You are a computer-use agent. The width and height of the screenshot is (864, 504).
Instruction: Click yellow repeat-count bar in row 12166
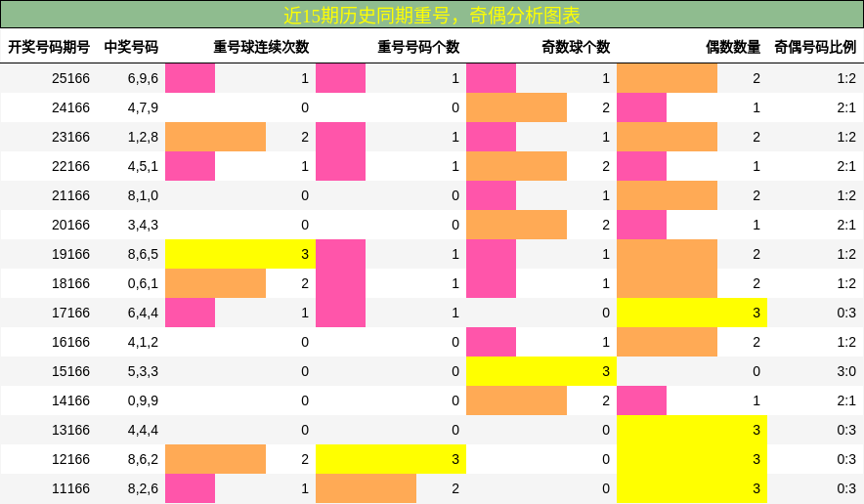[x=391, y=459]
